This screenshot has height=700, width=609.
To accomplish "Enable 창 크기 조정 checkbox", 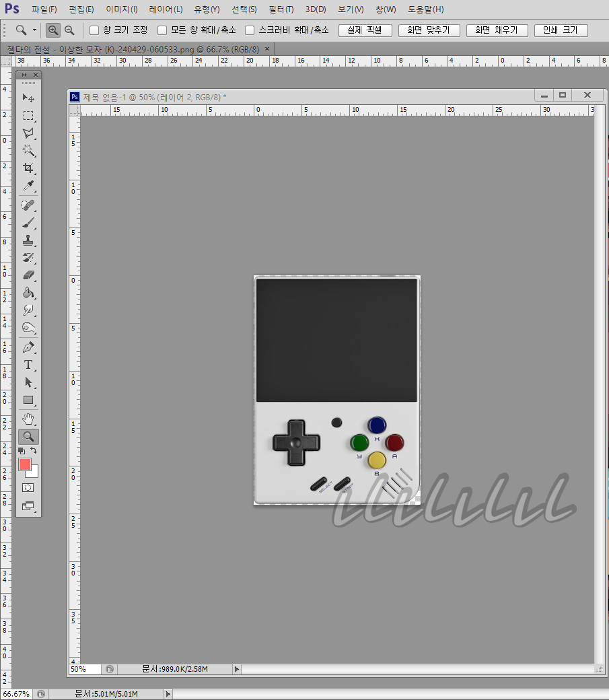I will [94, 30].
